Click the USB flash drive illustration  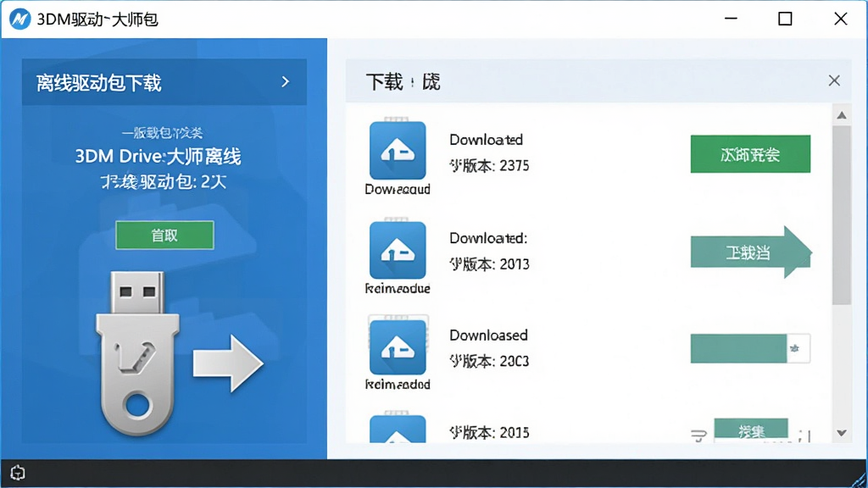(137, 352)
